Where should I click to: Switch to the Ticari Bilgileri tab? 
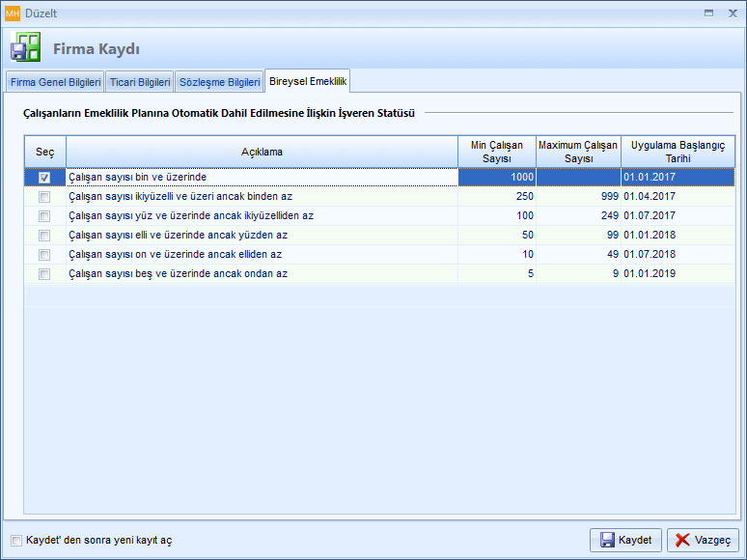[141, 82]
